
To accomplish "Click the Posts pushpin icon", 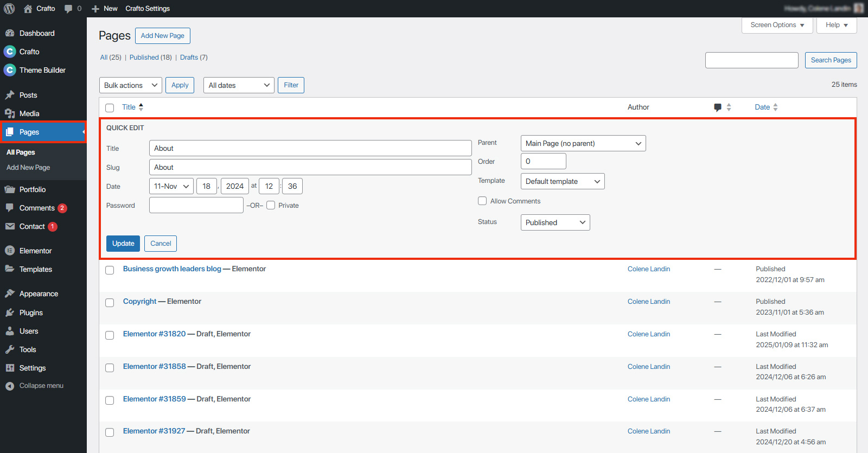I will click(x=10, y=95).
